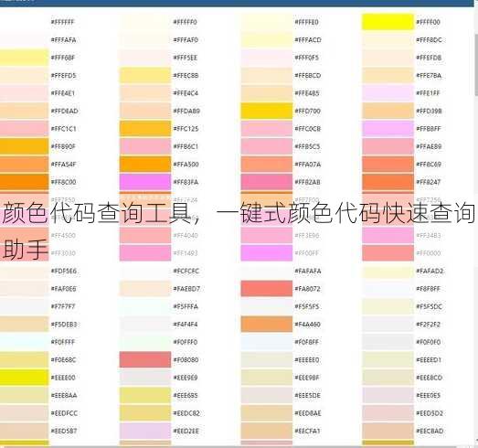Click the #FFC0CB hex code text
This screenshot has height=448, width=478.
click(308, 128)
